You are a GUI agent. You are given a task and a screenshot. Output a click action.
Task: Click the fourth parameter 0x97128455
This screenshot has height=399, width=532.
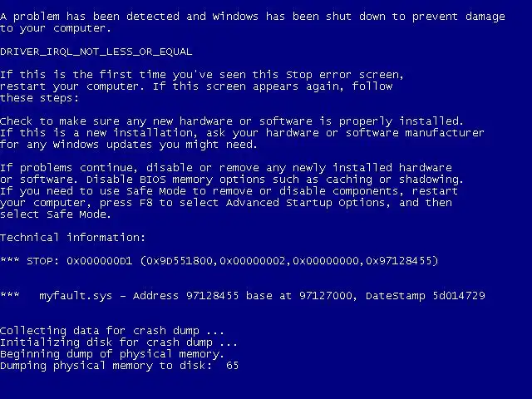(x=399, y=261)
